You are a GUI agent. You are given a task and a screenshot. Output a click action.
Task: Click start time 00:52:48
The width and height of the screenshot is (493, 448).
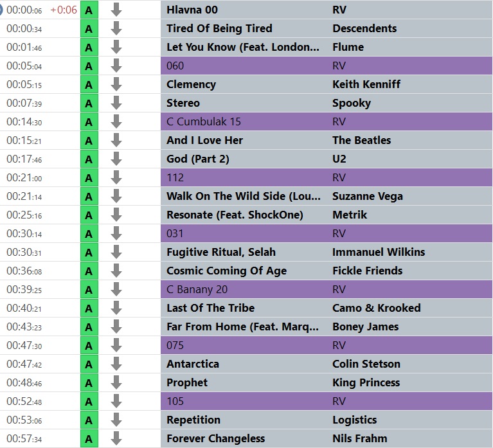[24, 402]
